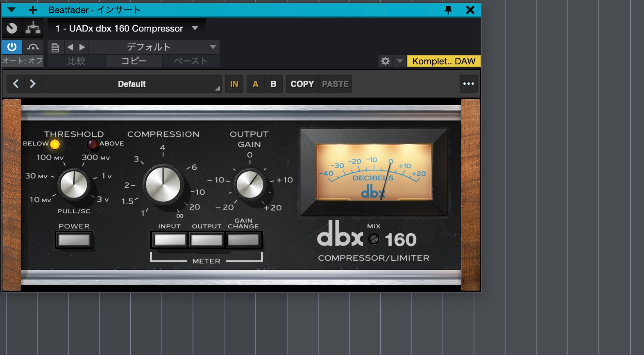This screenshot has height=355, width=644.
Task: Click the infinity compression ratio marking
Action: click(x=179, y=216)
